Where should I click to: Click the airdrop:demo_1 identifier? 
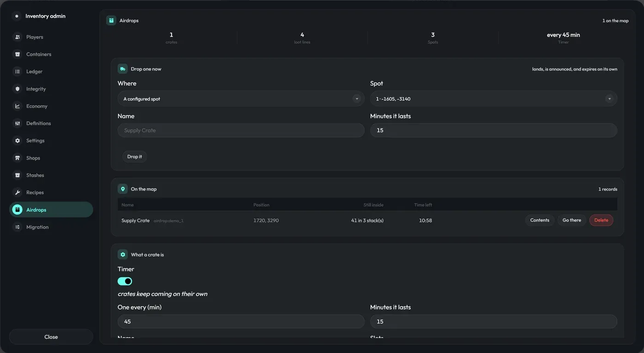(168, 221)
